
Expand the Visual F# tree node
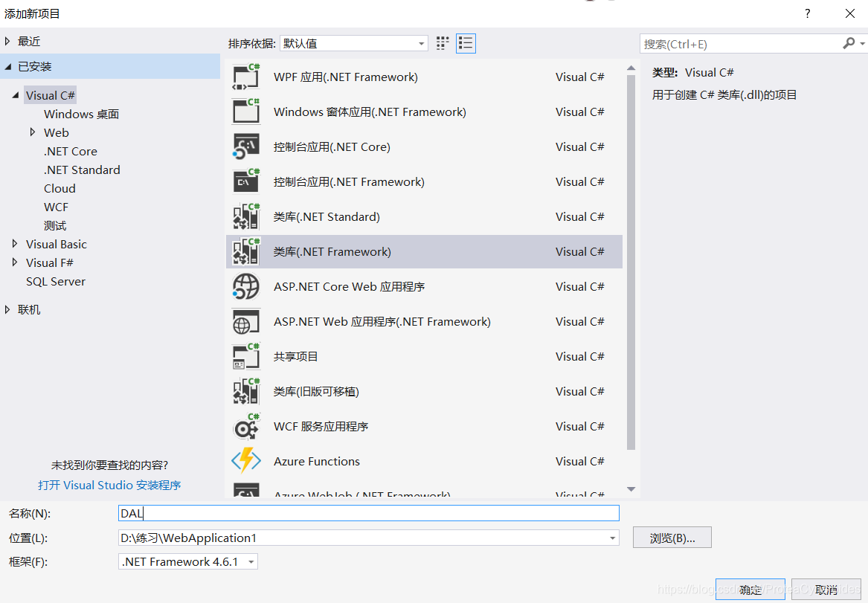(x=14, y=262)
